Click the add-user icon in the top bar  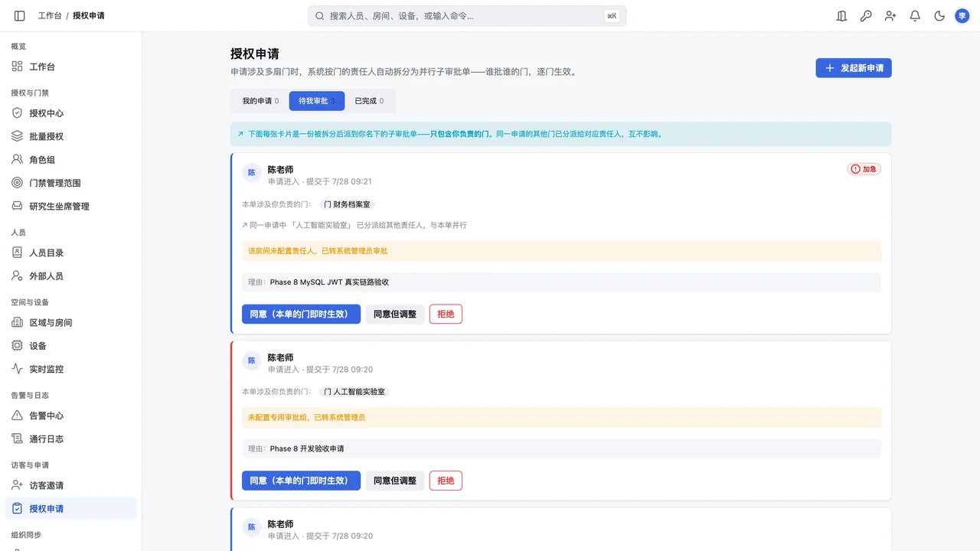click(890, 15)
